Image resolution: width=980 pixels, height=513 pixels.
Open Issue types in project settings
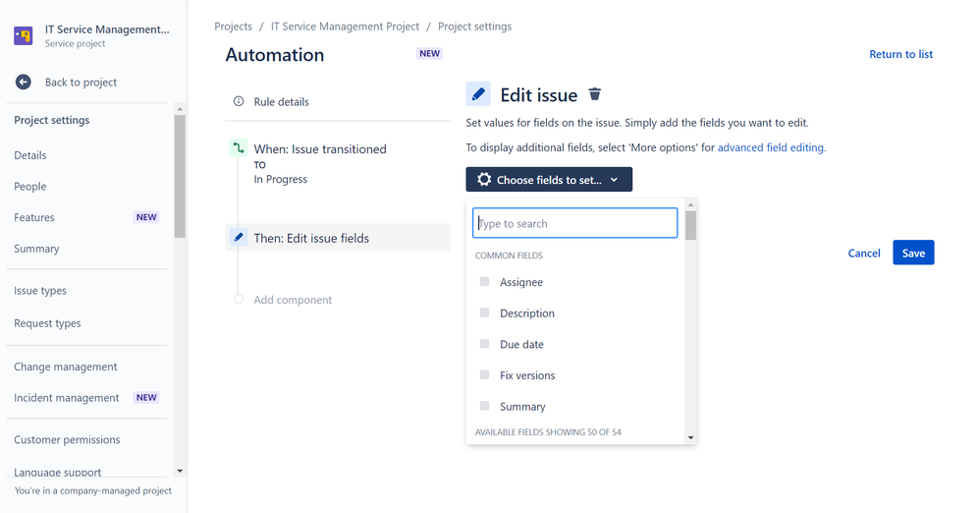40,291
